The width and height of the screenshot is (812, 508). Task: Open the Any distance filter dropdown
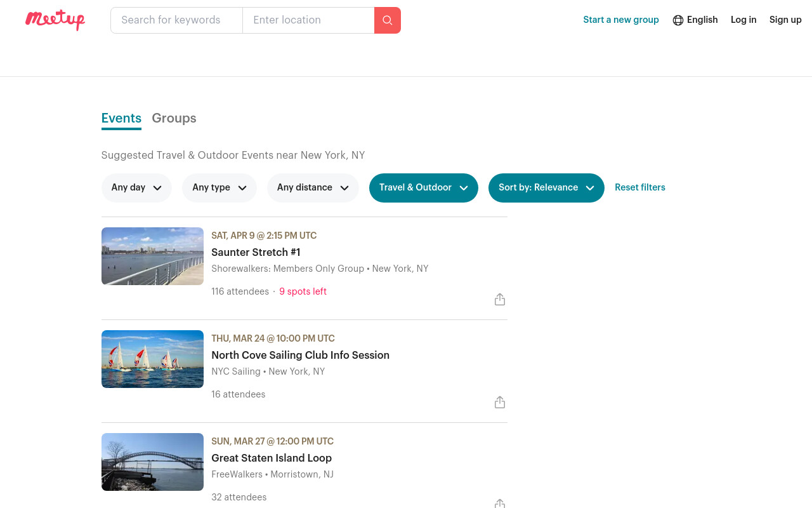tap(313, 188)
